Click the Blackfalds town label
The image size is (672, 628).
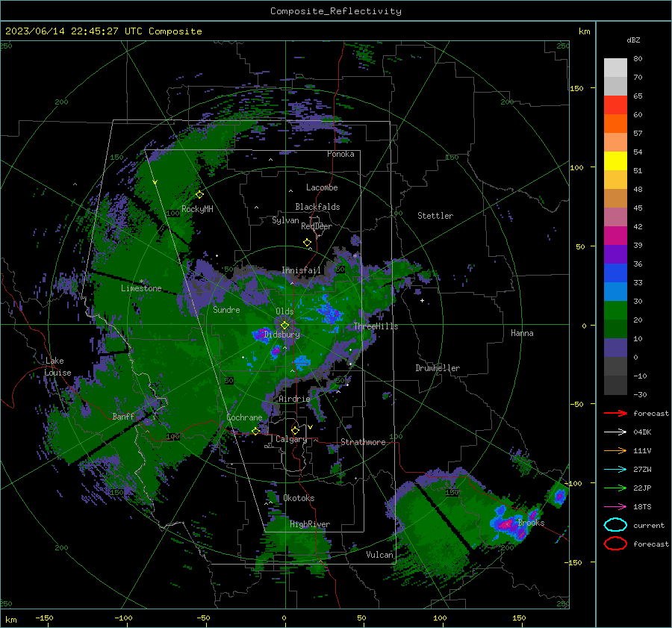pyautogui.click(x=317, y=207)
